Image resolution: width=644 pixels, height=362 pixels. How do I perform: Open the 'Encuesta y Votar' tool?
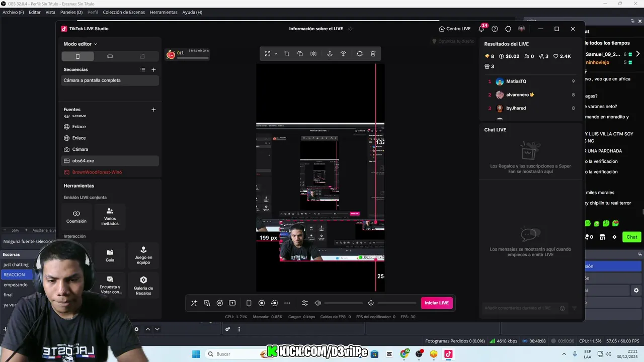110,285
